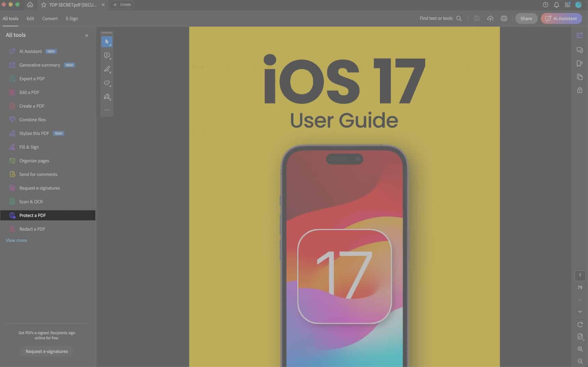Screen dimensions: 588x367
Task: Open page display options icon
Action: coord(580,337)
